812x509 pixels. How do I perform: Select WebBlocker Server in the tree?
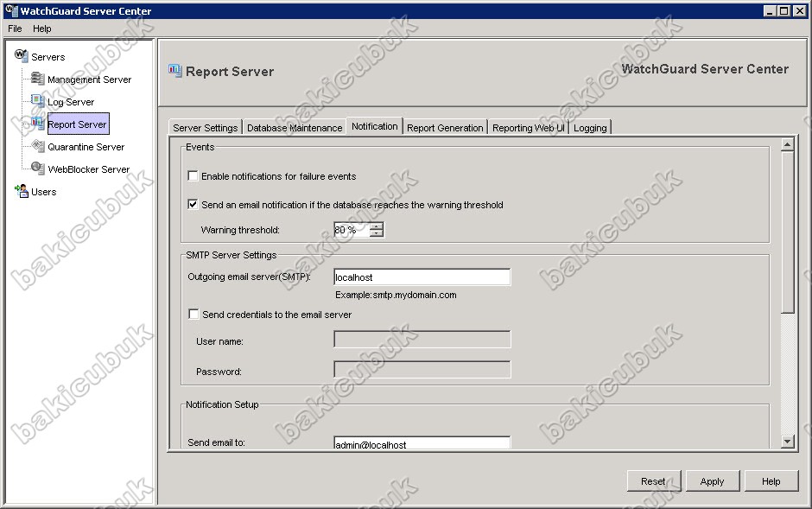tap(89, 169)
